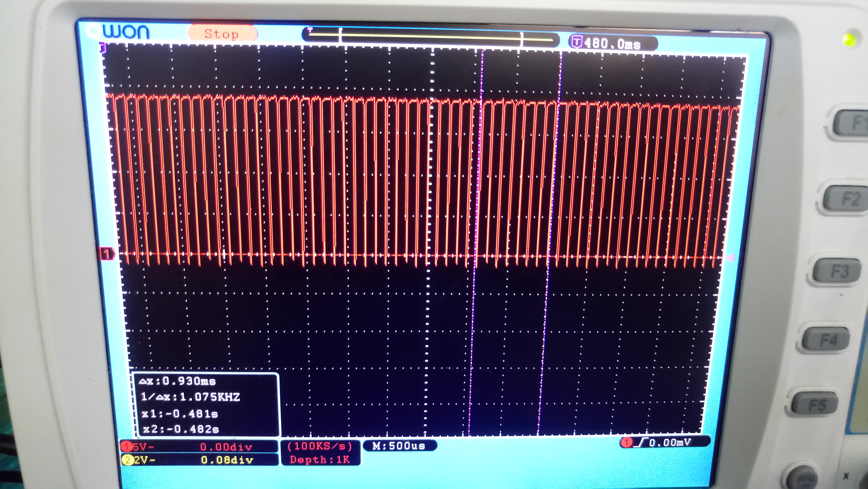Click the channel 1 5V scale label
This screenshot has height=489, width=868.
[x=143, y=447]
